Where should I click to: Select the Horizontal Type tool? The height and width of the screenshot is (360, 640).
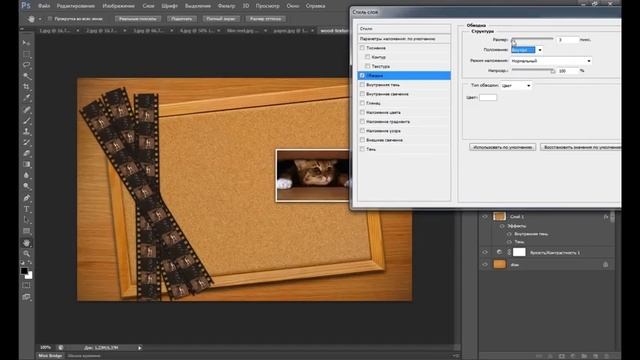coord(27,209)
